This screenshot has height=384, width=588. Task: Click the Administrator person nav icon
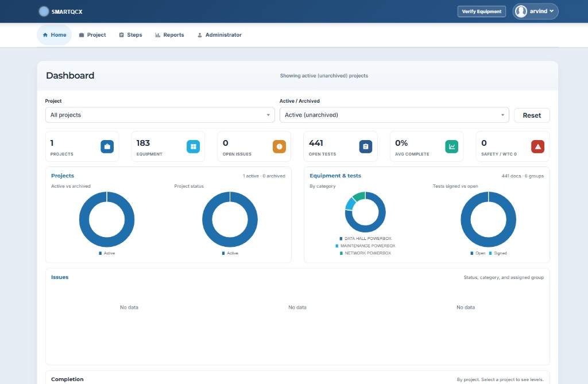pyautogui.click(x=199, y=35)
